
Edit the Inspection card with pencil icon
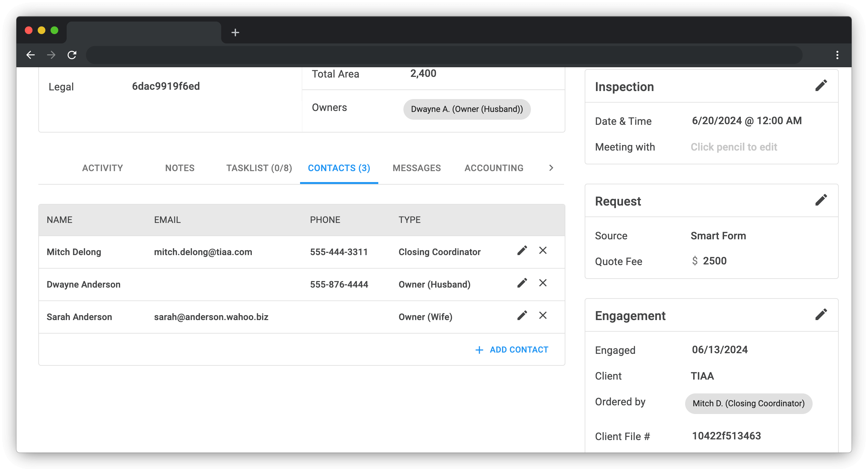pos(821,86)
